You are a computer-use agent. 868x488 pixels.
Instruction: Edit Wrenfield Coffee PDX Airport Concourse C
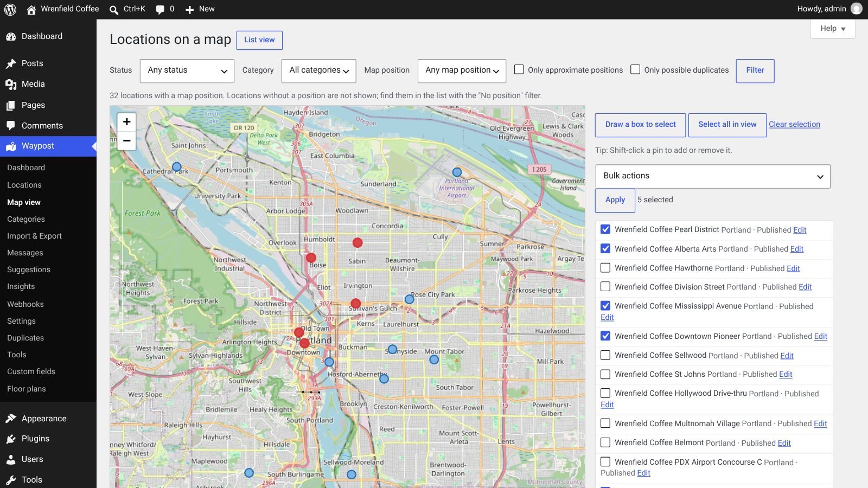[643, 473]
